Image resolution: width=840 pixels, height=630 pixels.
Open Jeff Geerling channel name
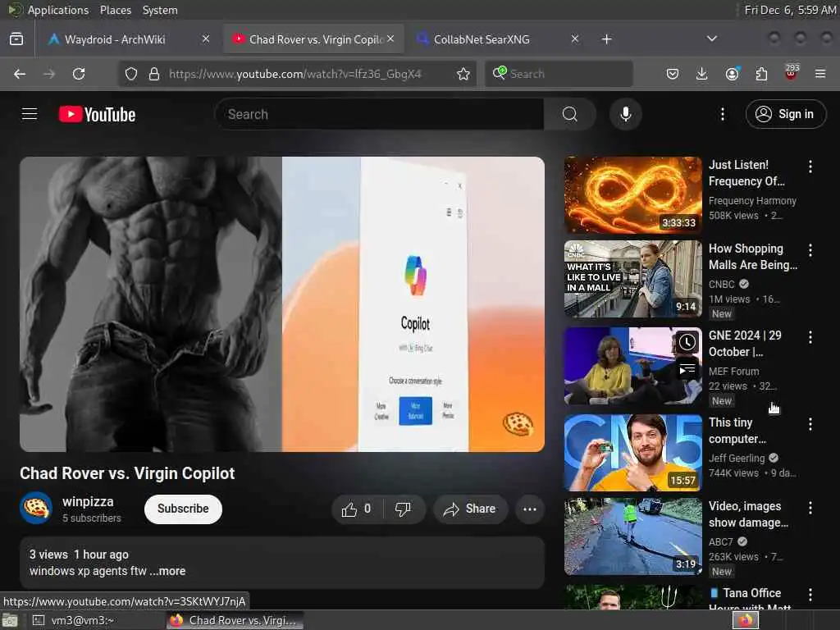coord(737,458)
